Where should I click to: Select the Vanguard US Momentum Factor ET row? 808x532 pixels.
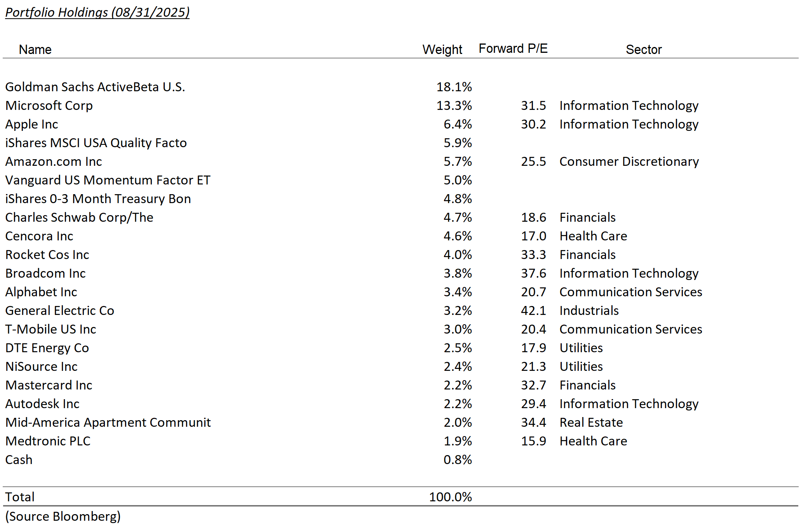[x=108, y=180]
